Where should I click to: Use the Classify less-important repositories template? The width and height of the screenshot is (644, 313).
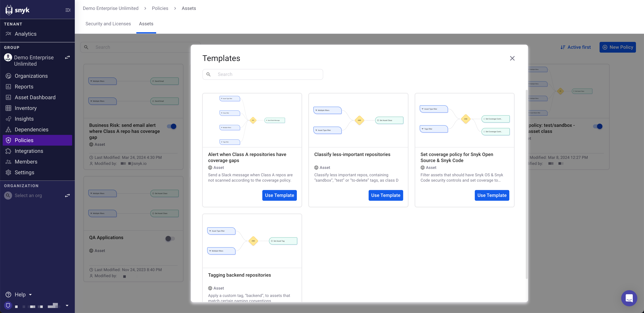click(386, 195)
